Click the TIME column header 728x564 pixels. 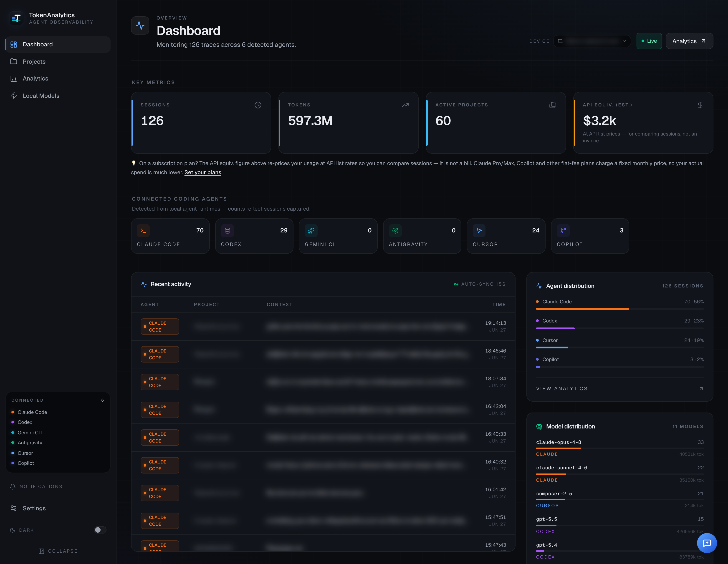[x=499, y=305]
